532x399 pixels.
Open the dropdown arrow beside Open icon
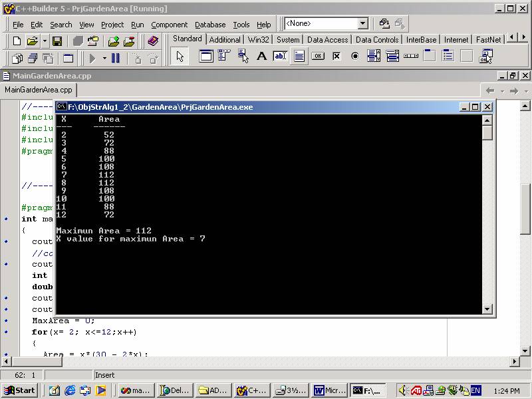pos(44,41)
